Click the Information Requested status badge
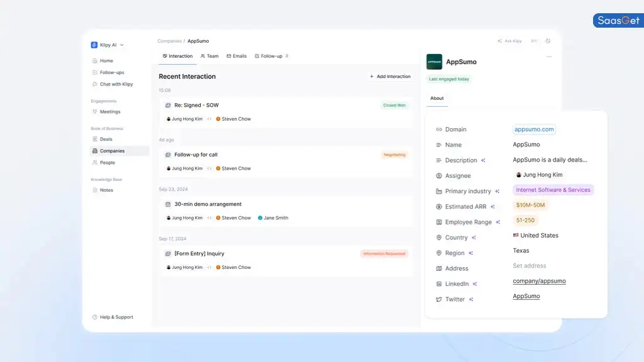The image size is (644, 362). click(x=384, y=254)
